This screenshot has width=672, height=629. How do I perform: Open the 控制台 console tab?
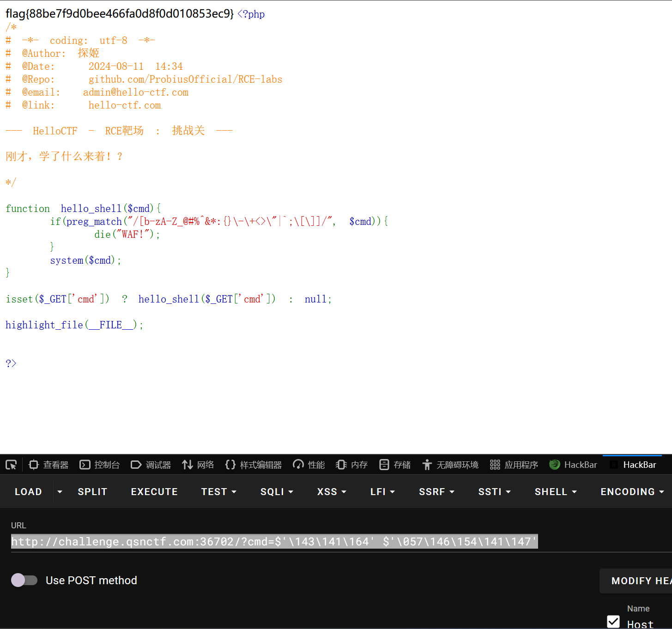point(100,465)
